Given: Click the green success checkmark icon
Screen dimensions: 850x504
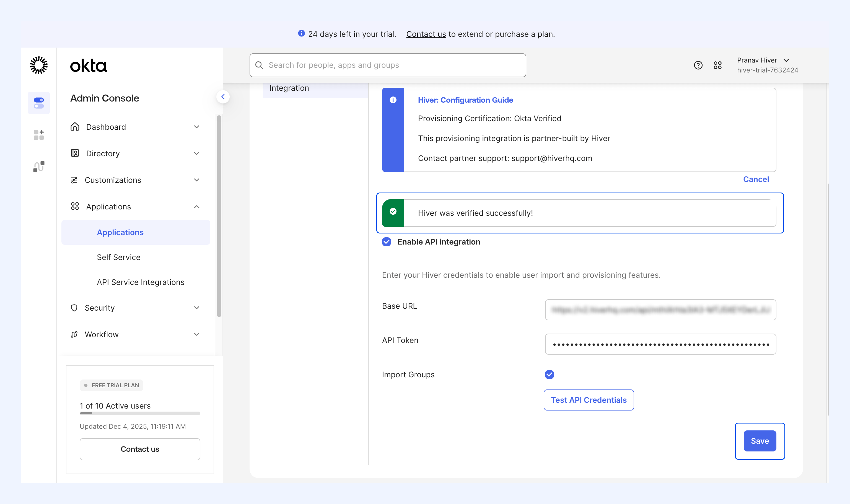Looking at the screenshot, I should (x=393, y=212).
